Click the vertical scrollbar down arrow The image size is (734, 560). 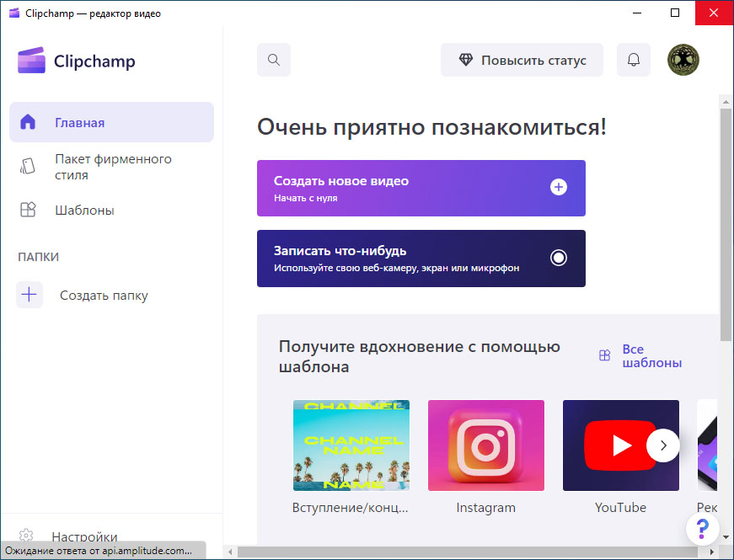pyautogui.click(x=726, y=537)
